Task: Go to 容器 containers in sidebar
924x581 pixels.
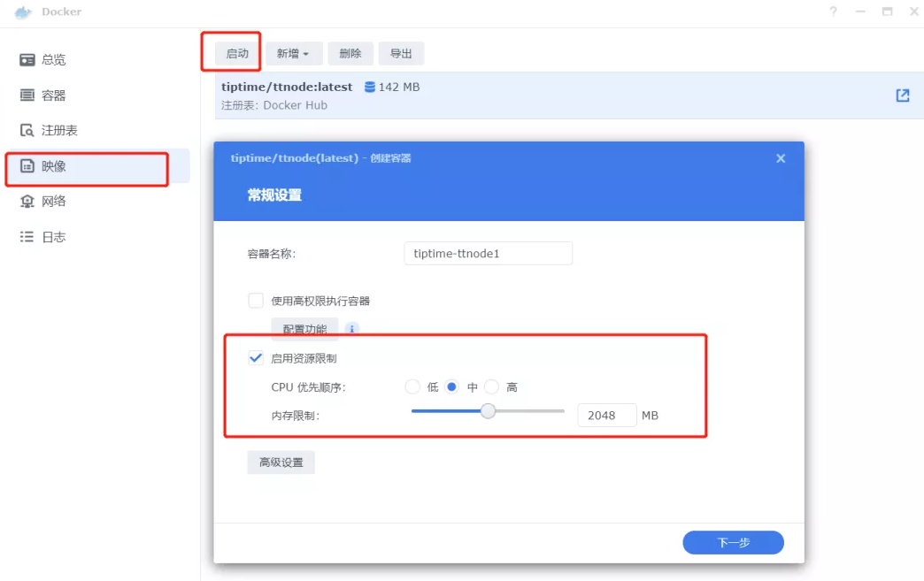Action: [x=53, y=96]
